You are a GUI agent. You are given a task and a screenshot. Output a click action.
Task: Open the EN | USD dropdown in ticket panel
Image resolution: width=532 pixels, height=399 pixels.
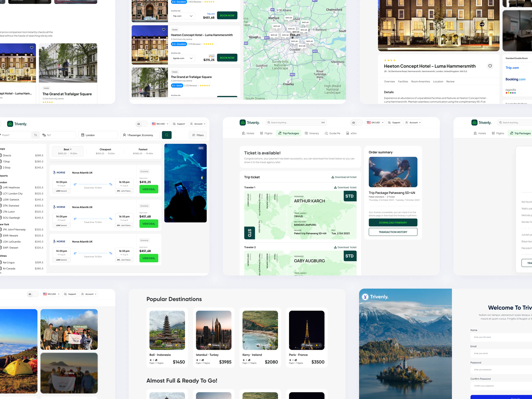[375, 123]
